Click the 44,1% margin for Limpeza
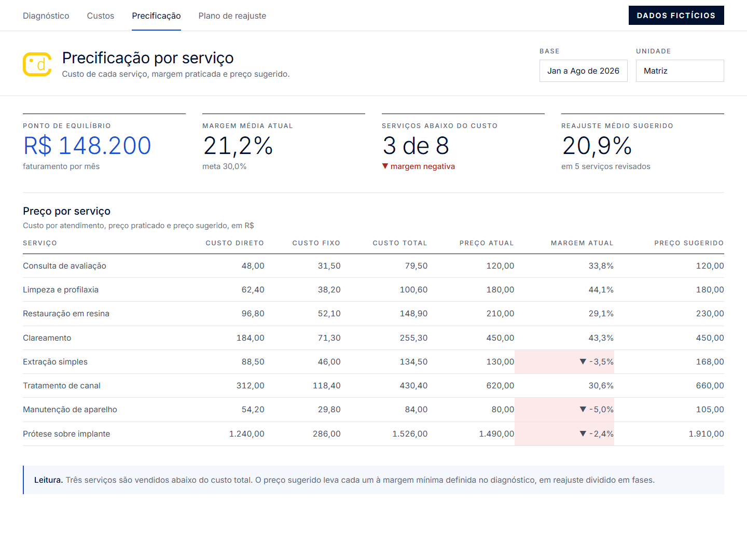The width and height of the screenshot is (747, 560). 601,290
